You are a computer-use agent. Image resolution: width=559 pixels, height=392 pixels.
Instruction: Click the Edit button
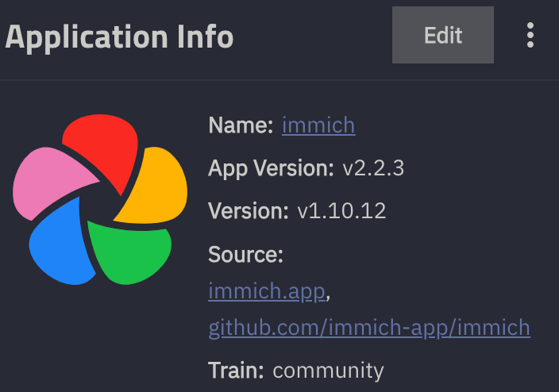443,36
